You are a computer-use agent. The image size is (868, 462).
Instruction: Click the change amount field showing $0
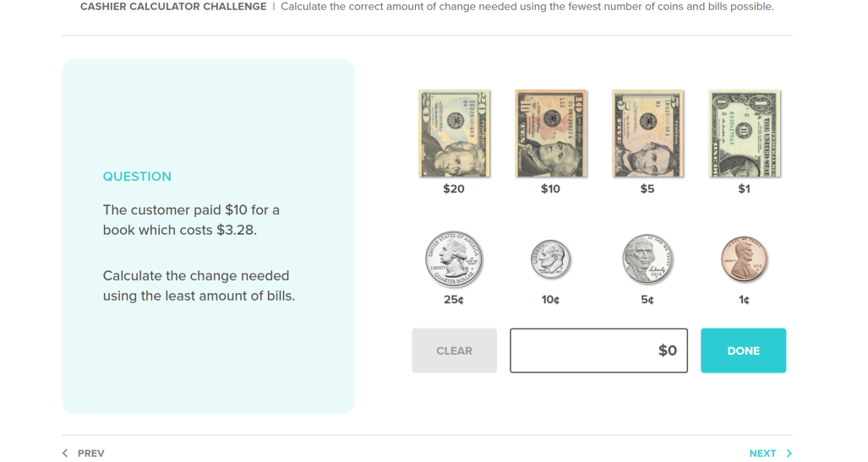coord(598,351)
